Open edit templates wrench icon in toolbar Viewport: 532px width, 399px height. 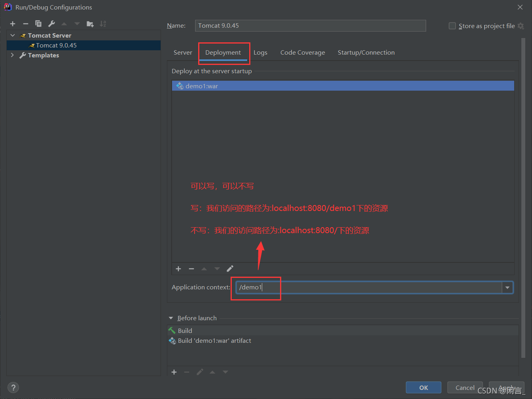click(51, 24)
